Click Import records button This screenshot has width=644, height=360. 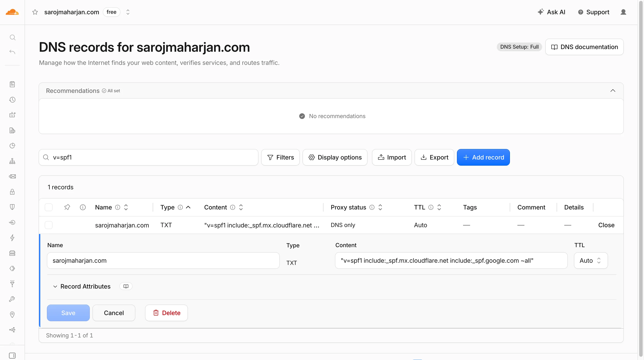click(x=392, y=157)
